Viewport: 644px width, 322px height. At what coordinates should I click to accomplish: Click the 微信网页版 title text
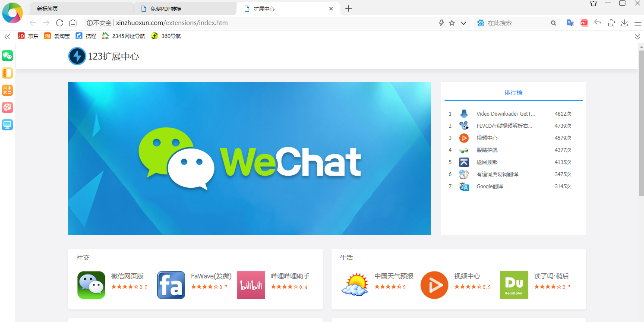pyautogui.click(x=127, y=276)
